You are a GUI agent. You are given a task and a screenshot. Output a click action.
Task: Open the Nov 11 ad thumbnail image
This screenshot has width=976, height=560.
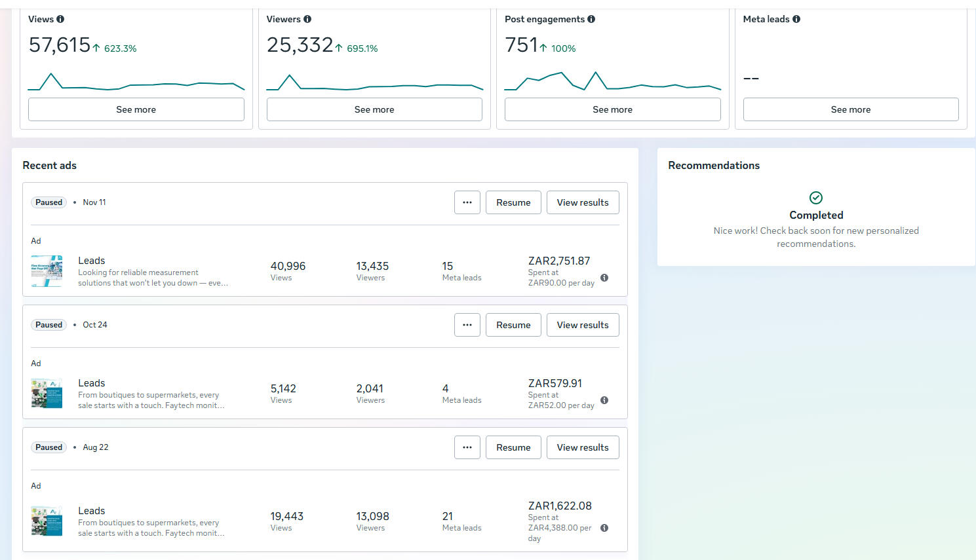[x=47, y=271]
